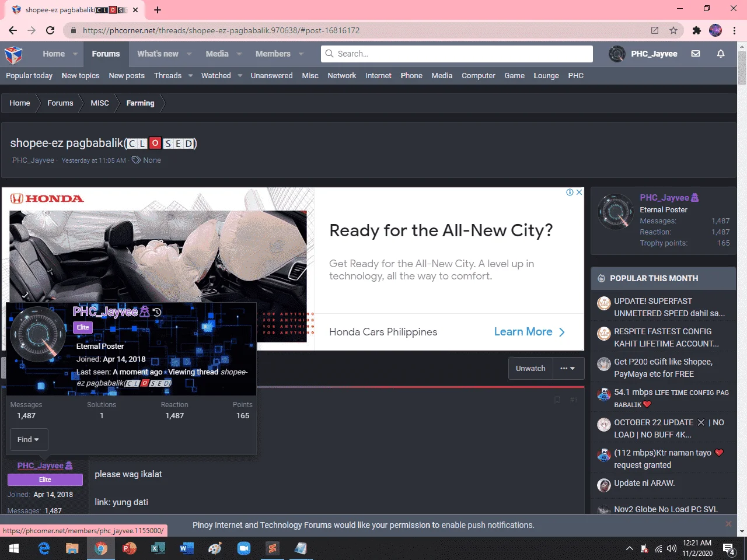The height and width of the screenshot is (560, 747).
Task: Open the Farming breadcrumb link
Action: point(140,103)
